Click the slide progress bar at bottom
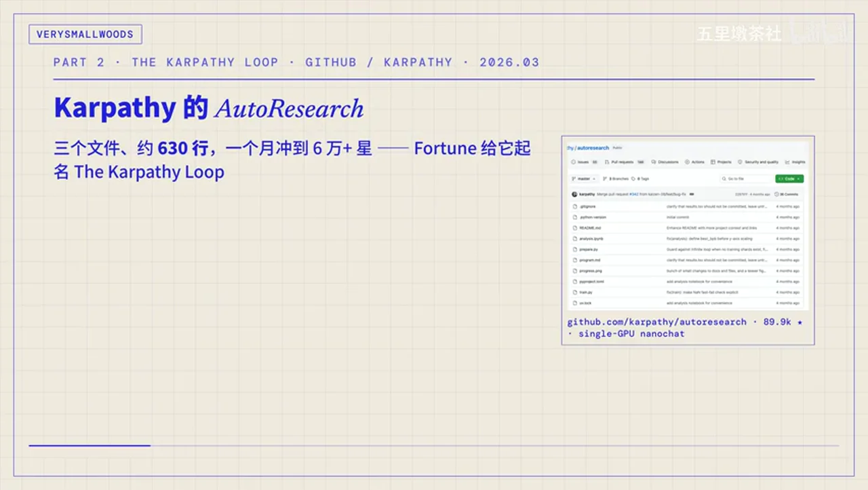Viewport: 868px width, 490px height. [434, 445]
